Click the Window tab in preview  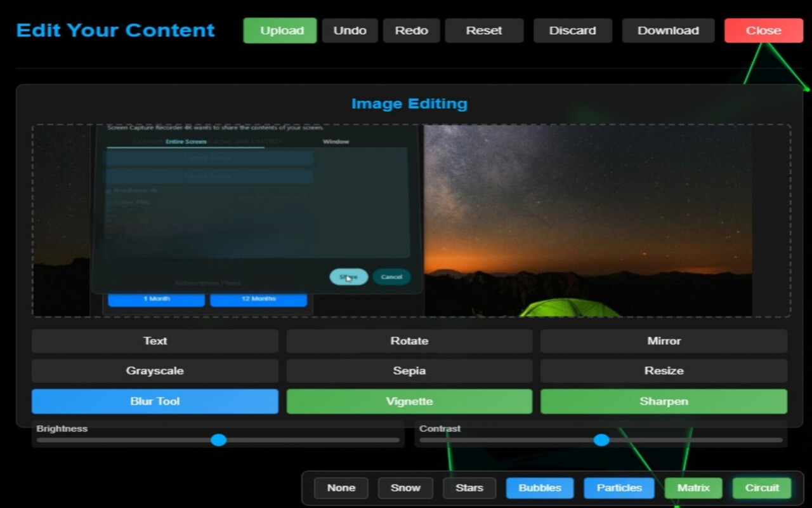(x=336, y=142)
